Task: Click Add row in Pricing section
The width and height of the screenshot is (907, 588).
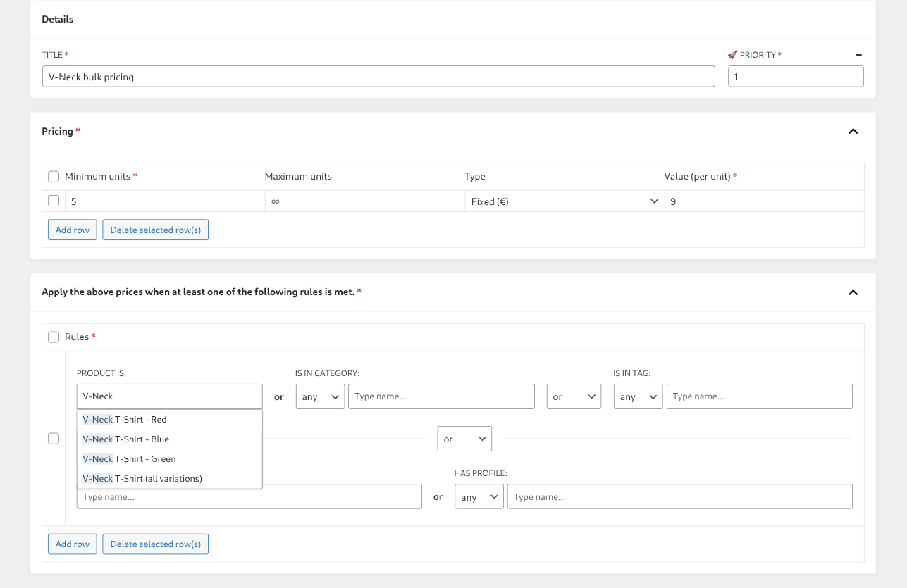Action: click(x=73, y=230)
